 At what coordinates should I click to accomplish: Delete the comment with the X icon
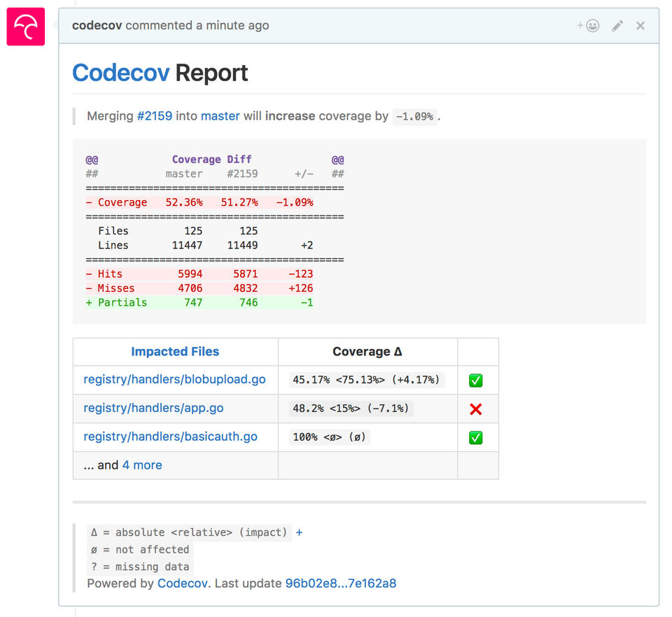tap(640, 26)
